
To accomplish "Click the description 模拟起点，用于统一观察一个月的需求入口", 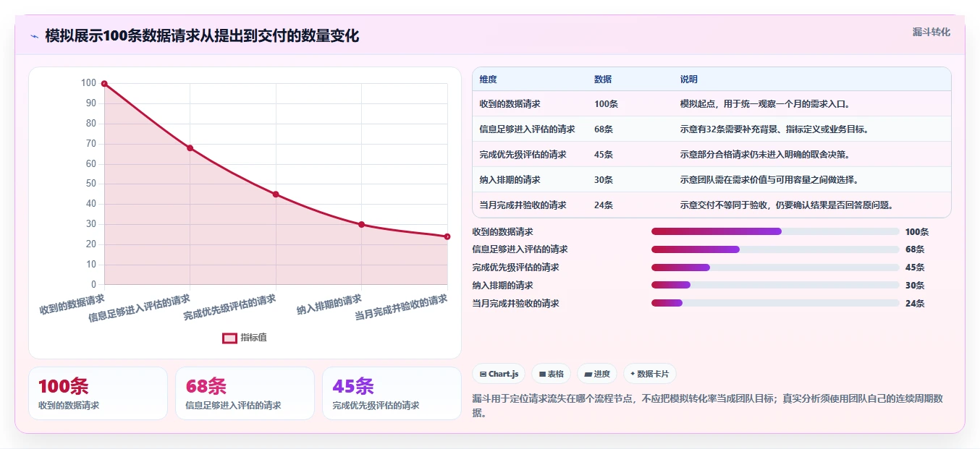I will point(765,104).
